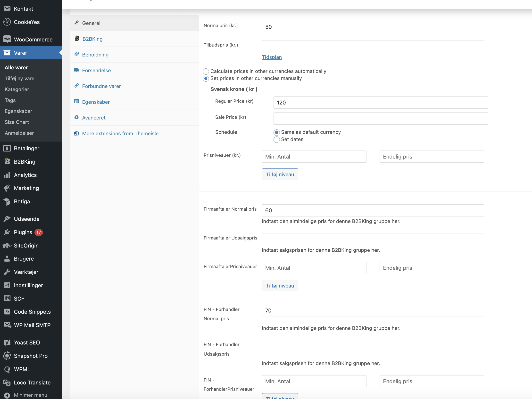Open the Code Snippets icon
The width and height of the screenshot is (532, 399).
coord(7,312)
